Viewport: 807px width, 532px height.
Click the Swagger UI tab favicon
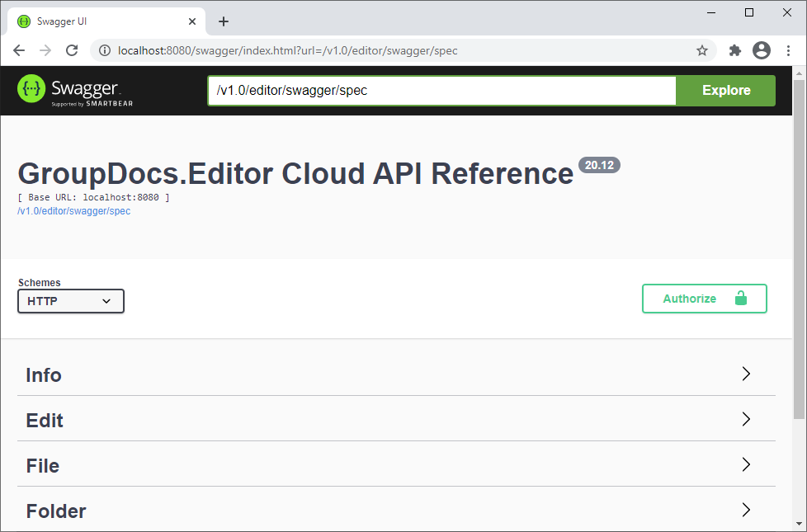click(x=24, y=21)
